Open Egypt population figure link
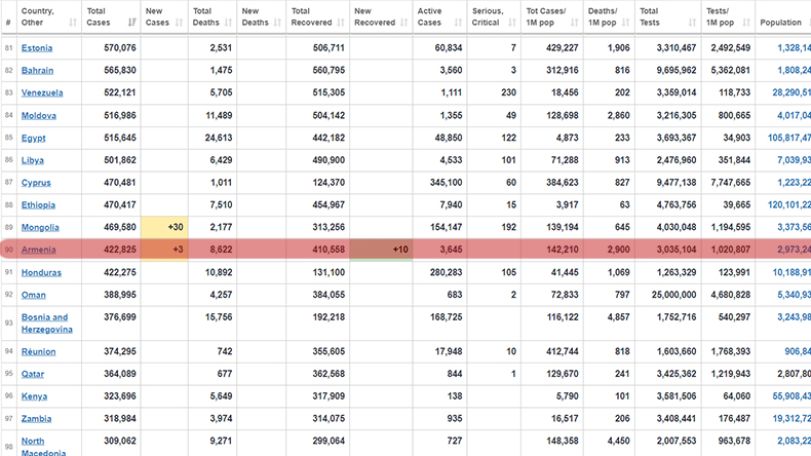This screenshot has width=811, height=456. [789, 138]
